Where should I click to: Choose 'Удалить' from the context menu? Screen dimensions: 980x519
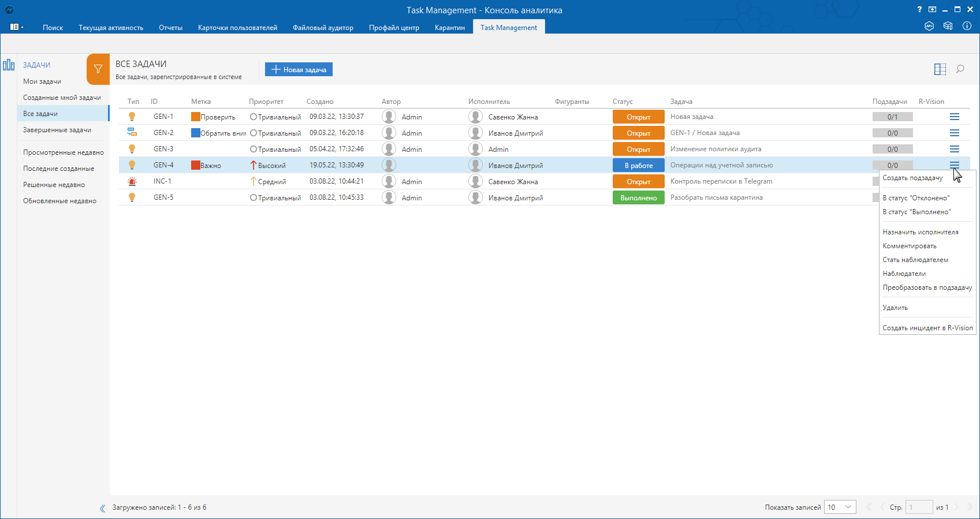(895, 308)
